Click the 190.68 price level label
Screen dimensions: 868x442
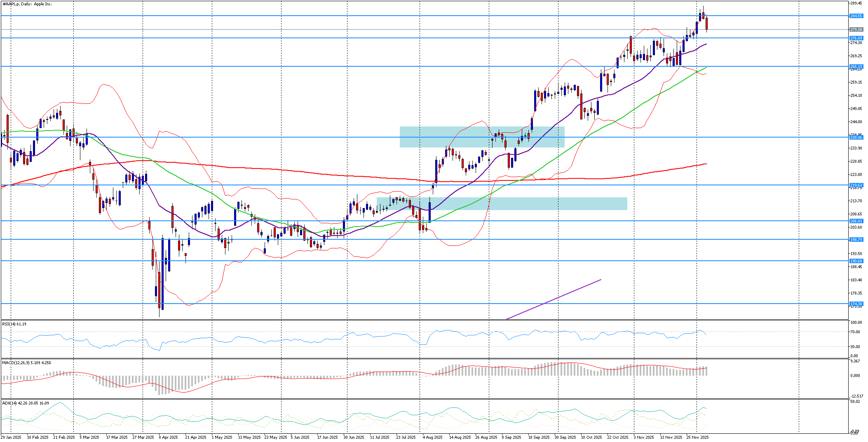pyautogui.click(x=856, y=261)
